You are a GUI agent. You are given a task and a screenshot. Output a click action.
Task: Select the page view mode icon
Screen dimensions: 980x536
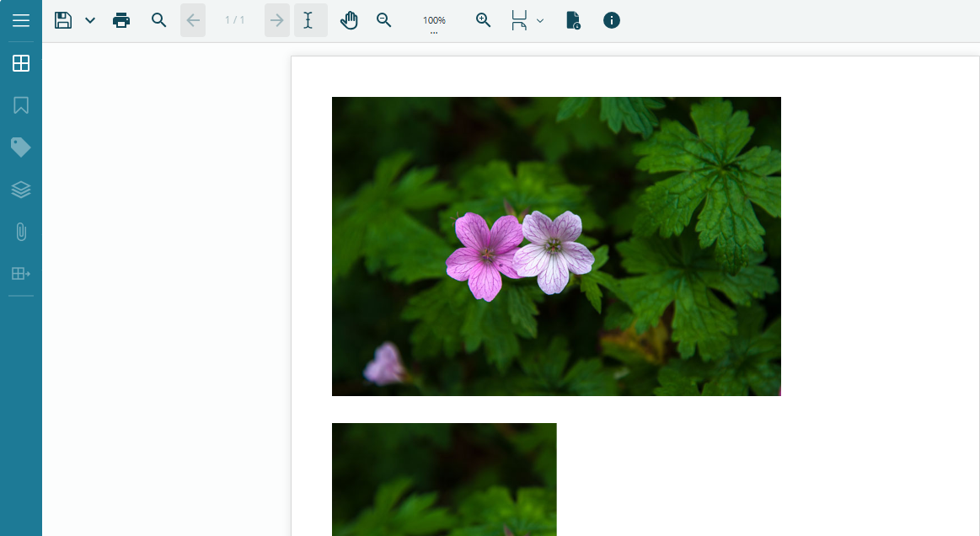pyautogui.click(x=519, y=20)
